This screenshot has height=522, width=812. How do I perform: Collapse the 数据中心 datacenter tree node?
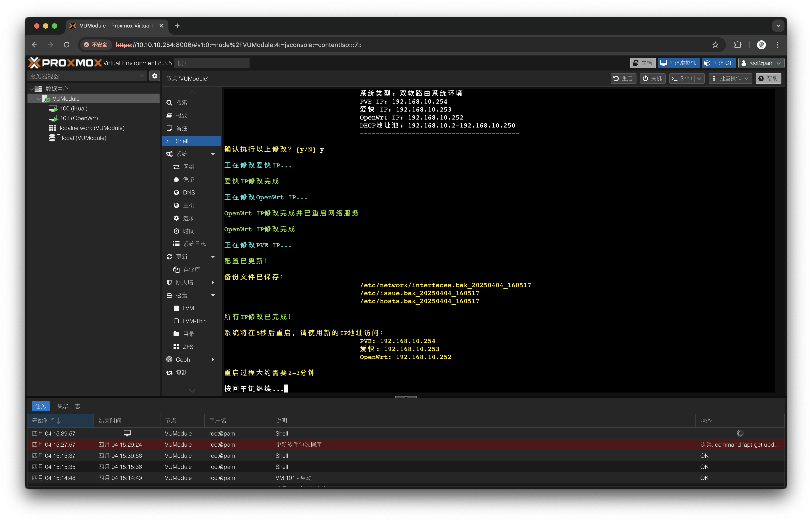point(31,89)
